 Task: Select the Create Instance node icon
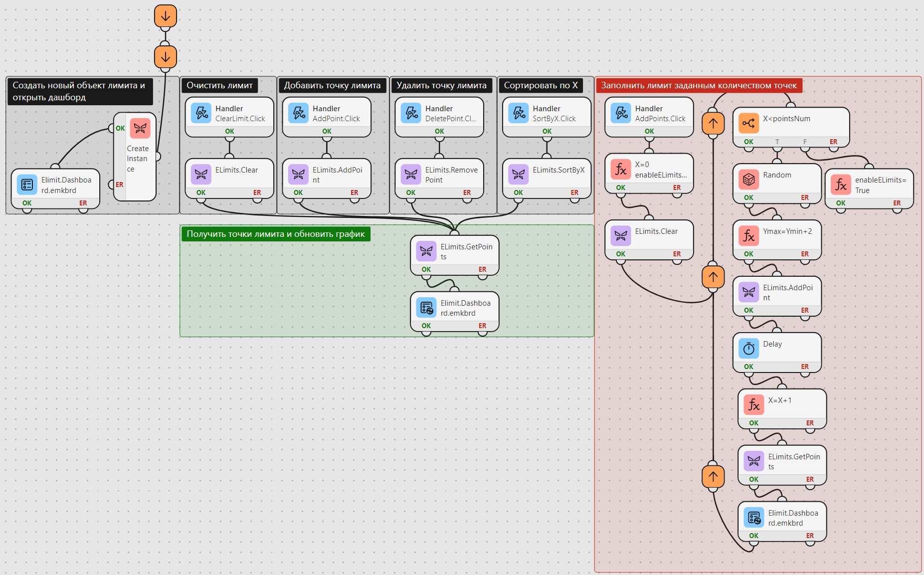pyautogui.click(x=140, y=128)
